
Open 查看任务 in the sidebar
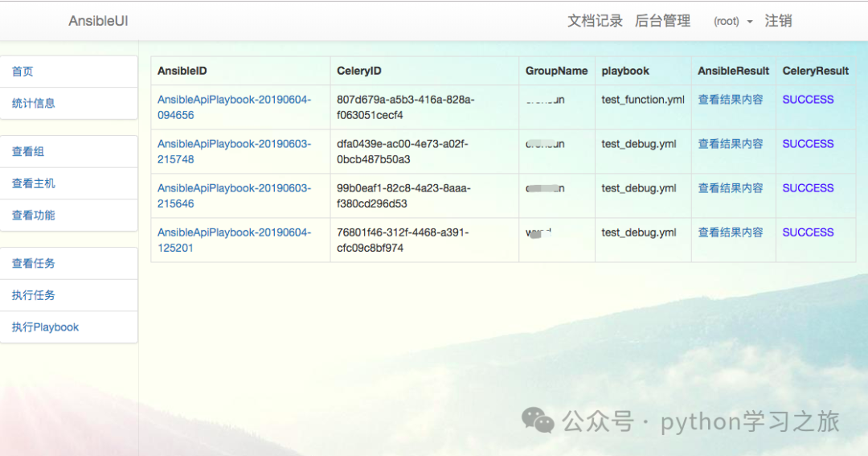pos(68,263)
